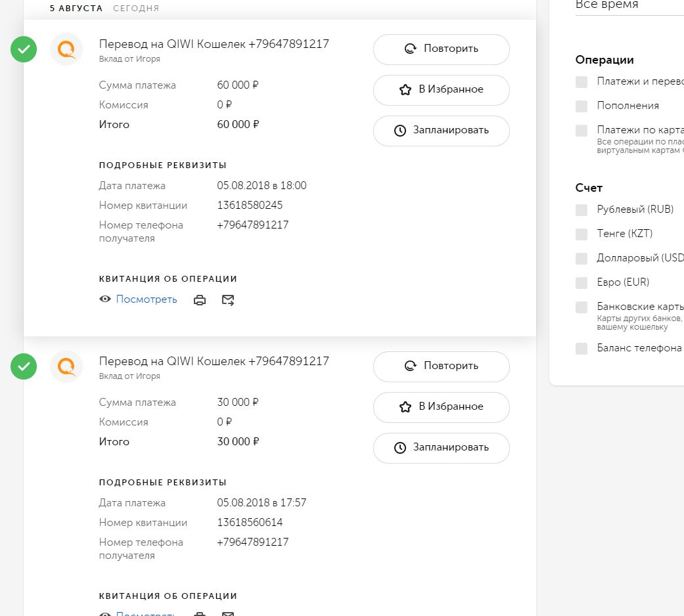684x616 pixels.
Task: Click QIWI logo of the 30 000 ₽ transfer
Action: click(x=66, y=366)
